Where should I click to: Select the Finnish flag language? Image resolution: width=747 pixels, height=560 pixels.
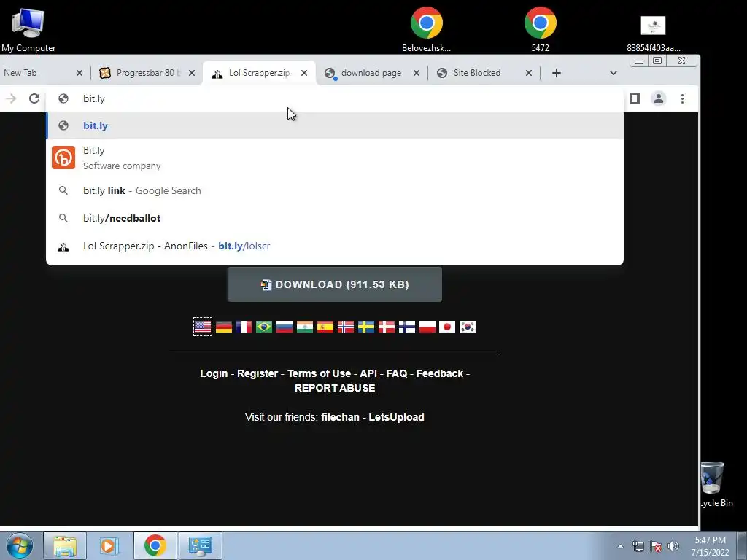(x=407, y=327)
